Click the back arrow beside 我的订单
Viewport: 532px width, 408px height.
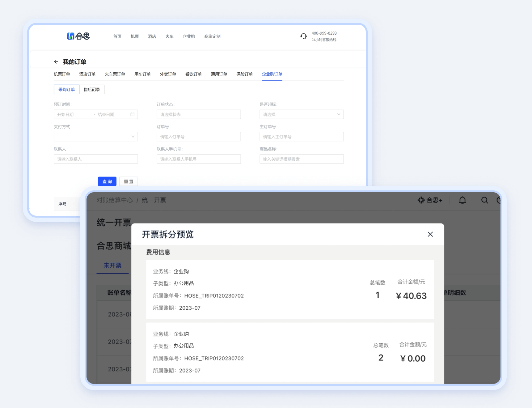pyautogui.click(x=56, y=62)
